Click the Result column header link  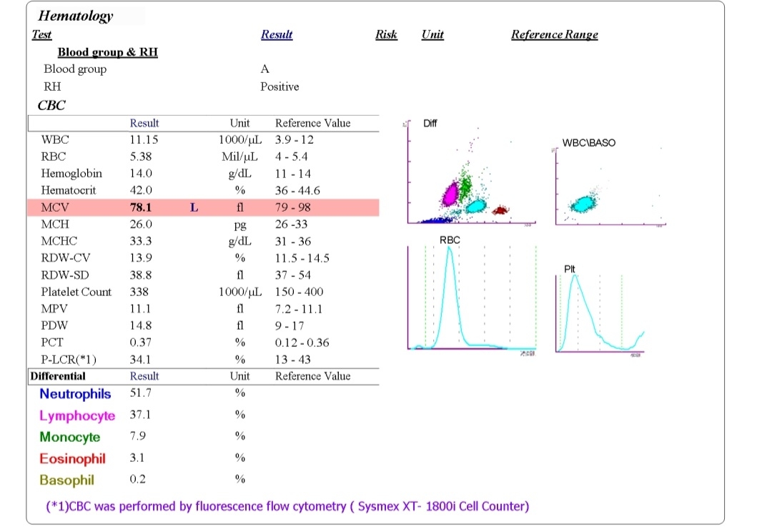coord(277,34)
